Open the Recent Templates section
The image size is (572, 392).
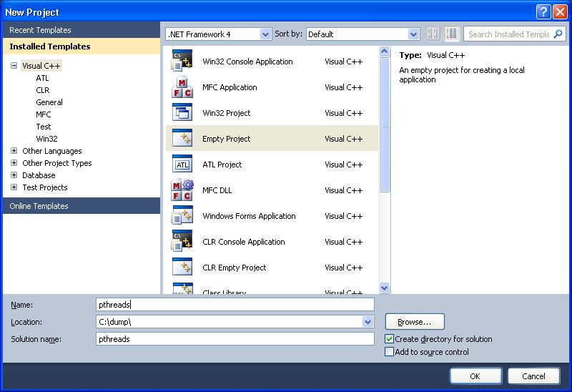point(82,30)
